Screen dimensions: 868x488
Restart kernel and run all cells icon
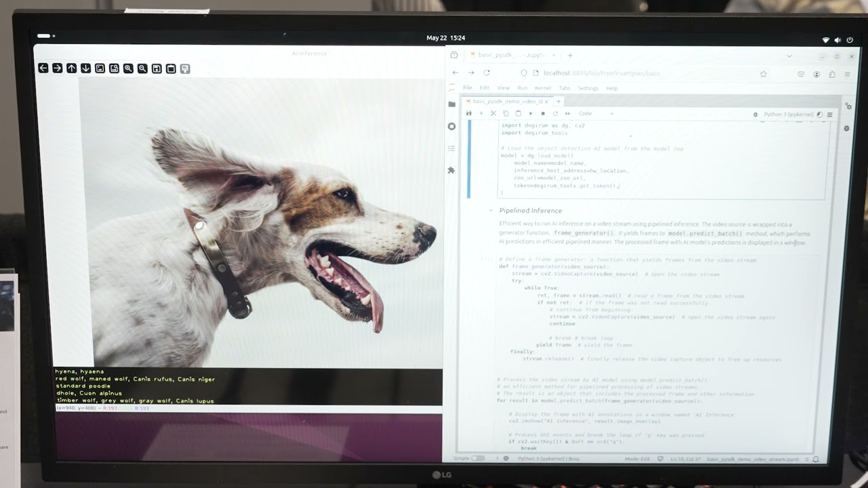(x=568, y=114)
